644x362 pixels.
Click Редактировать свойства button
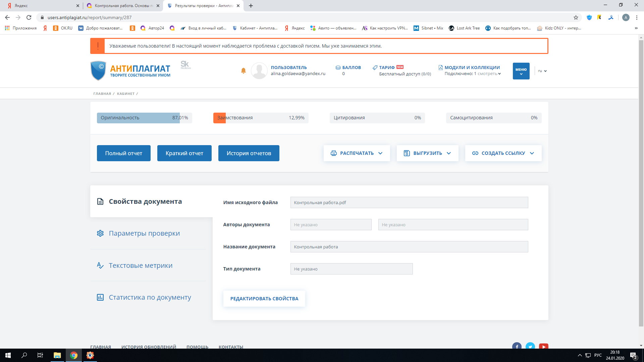[264, 299]
